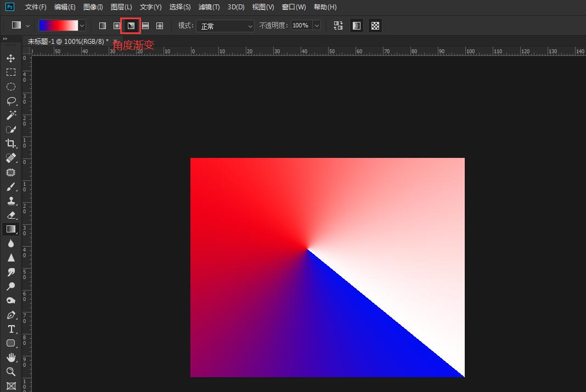
Task: Select the Pen tool
Action: pos(10,315)
